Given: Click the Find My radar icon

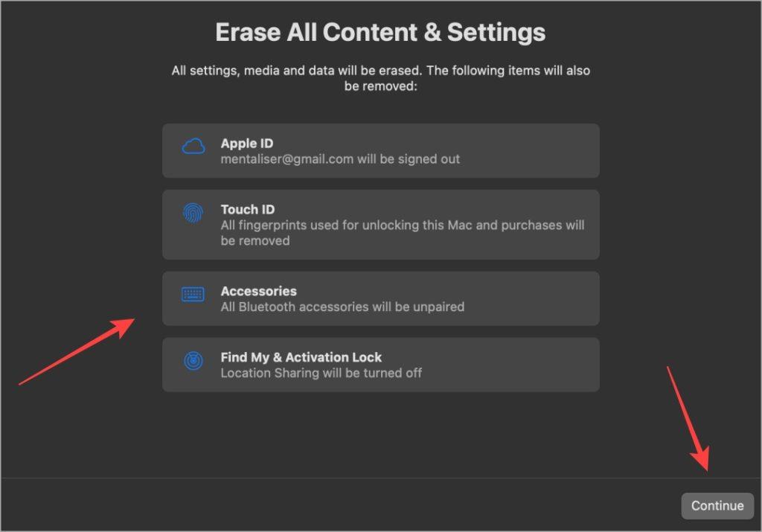Looking at the screenshot, I should click(x=193, y=361).
